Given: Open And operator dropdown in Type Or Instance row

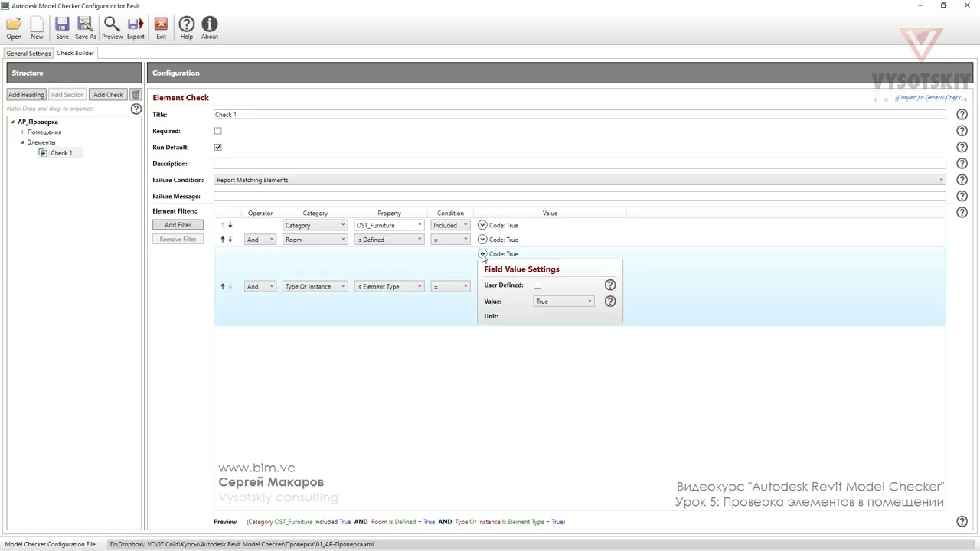Looking at the screenshot, I should point(260,286).
